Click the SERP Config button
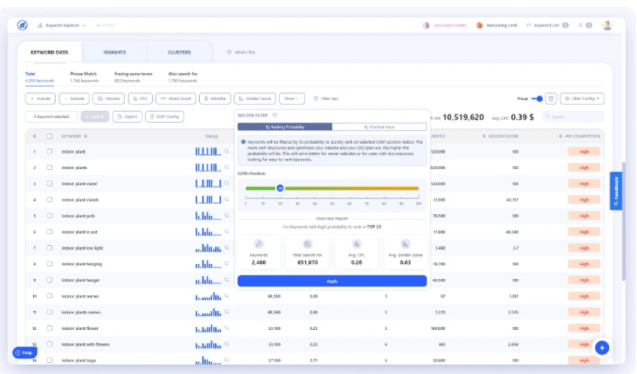The image size is (637, 374). [165, 117]
